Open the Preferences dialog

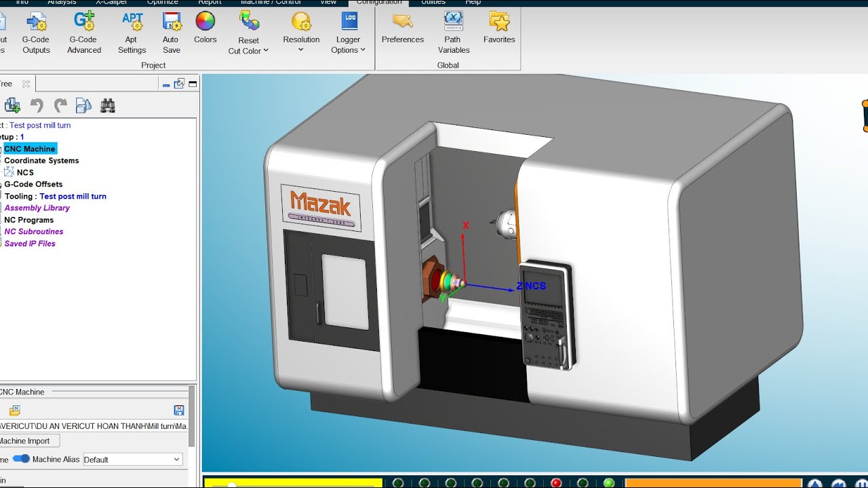pyautogui.click(x=402, y=28)
